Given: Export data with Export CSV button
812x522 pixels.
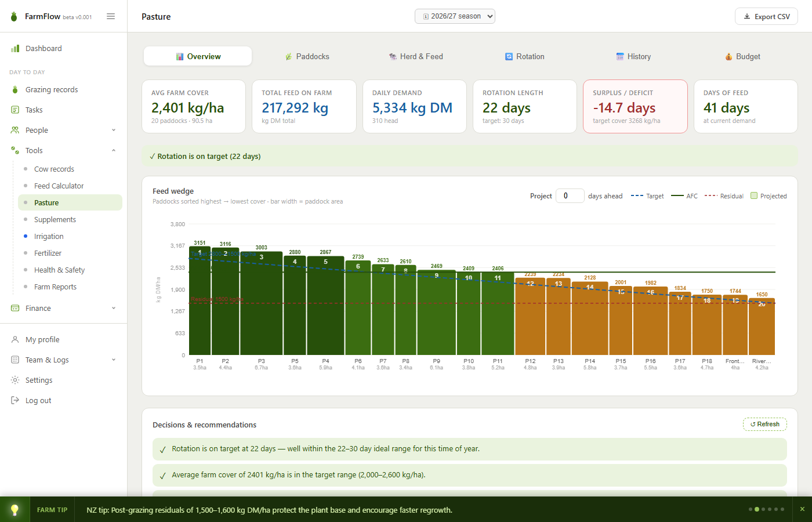Looking at the screenshot, I should click(766, 16).
